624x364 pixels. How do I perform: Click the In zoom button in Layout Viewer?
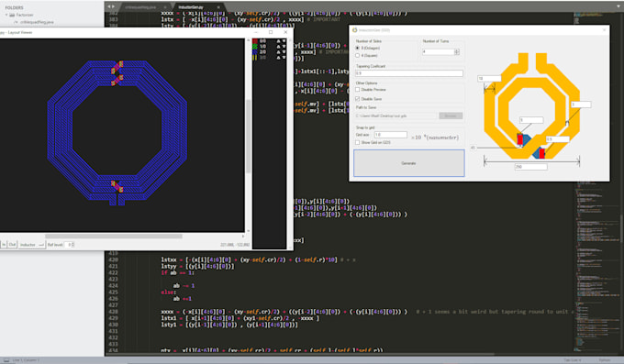[4, 245]
